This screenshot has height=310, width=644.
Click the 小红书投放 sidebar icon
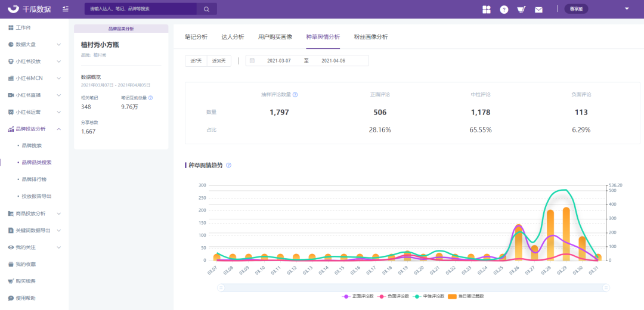(11, 61)
